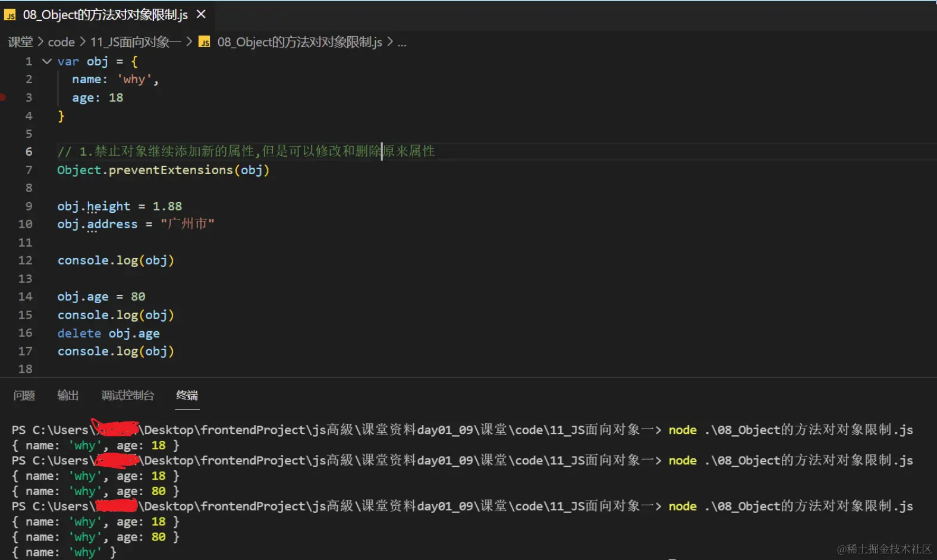Click console.log(obj) on line 17
Image resolution: width=937 pixels, height=560 pixels.
click(x=116, y=351)
